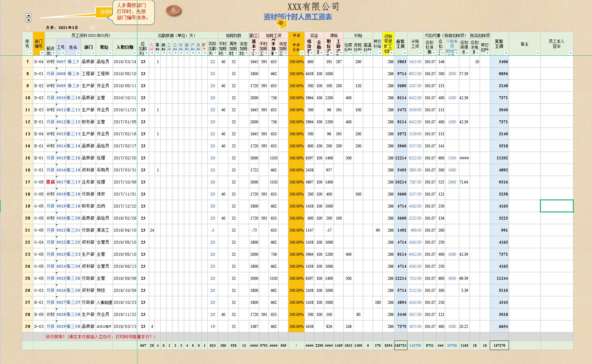Select the 人事助理 position cell
Viewport: 592px width, 364px height.
104,303
